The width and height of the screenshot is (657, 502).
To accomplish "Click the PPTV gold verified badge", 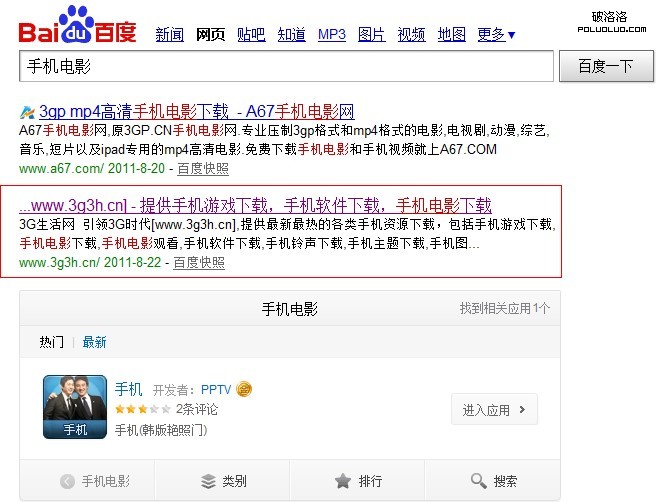I will tap(244, 389).
